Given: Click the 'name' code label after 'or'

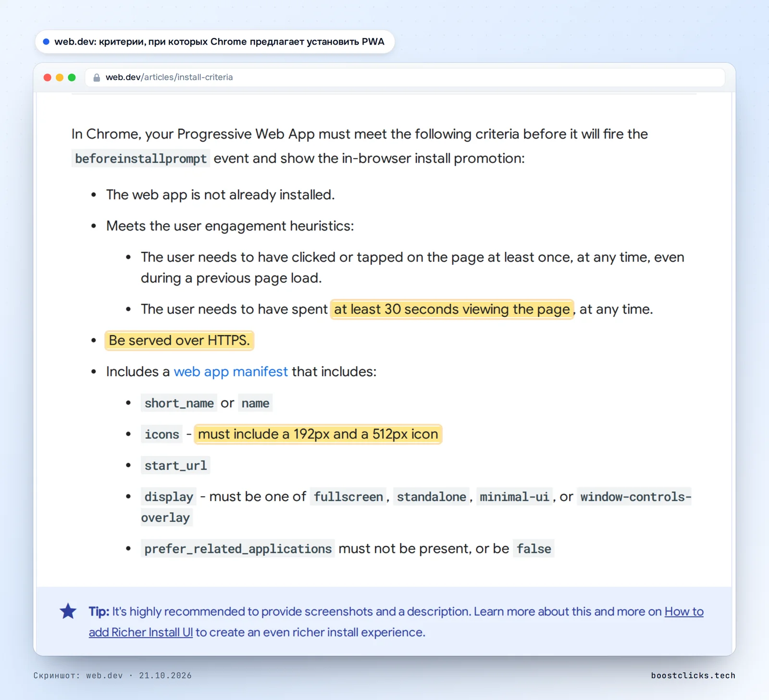Looking at the screenshot, I should pos(255,403).
